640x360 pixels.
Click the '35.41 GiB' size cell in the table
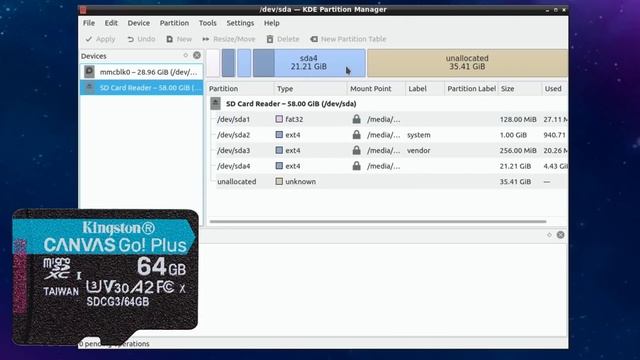515,181
